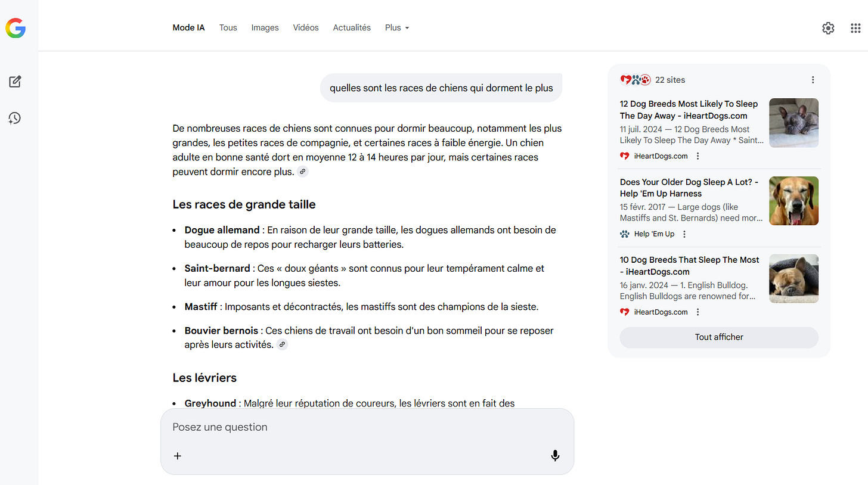This screenshot has width=868, height=485.
Task: Click the grey French bulldog thumbnail
Action: pyautogui.click(x=794, y=123)
